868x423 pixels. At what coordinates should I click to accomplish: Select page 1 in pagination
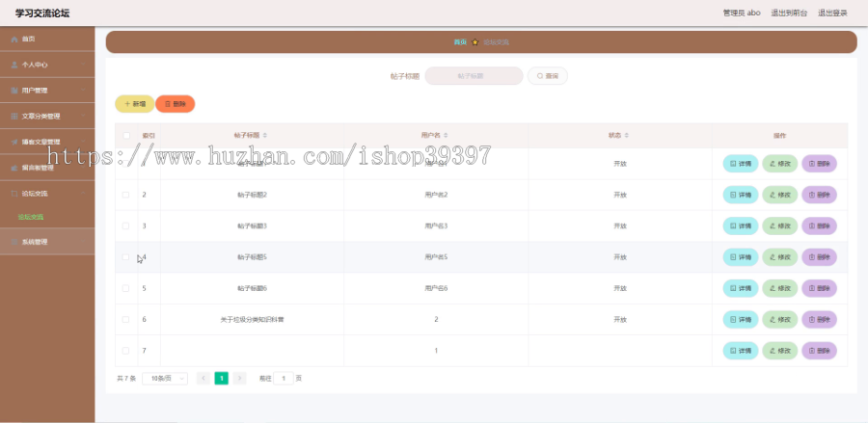tap(222, 379)
